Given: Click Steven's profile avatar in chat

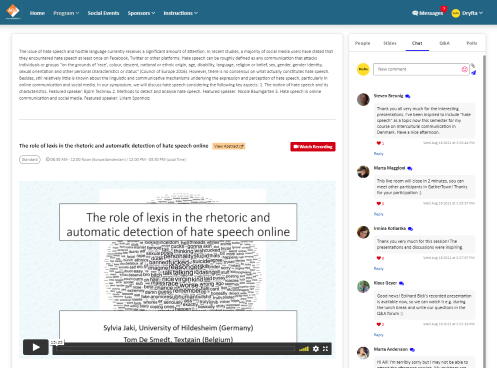Looking at the screenshot, I should 363,100.
